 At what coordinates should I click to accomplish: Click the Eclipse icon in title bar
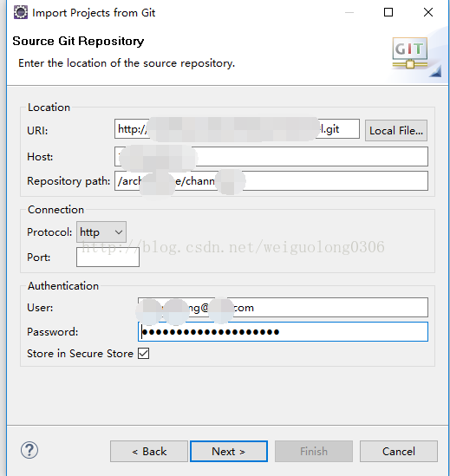click(21, 12)
